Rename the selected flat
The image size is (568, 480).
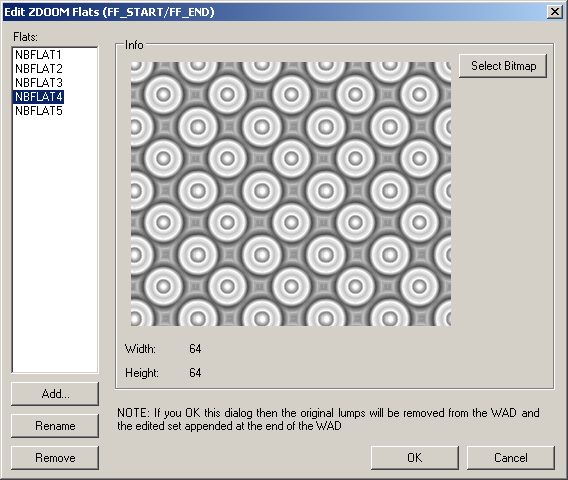click(55, 426)
